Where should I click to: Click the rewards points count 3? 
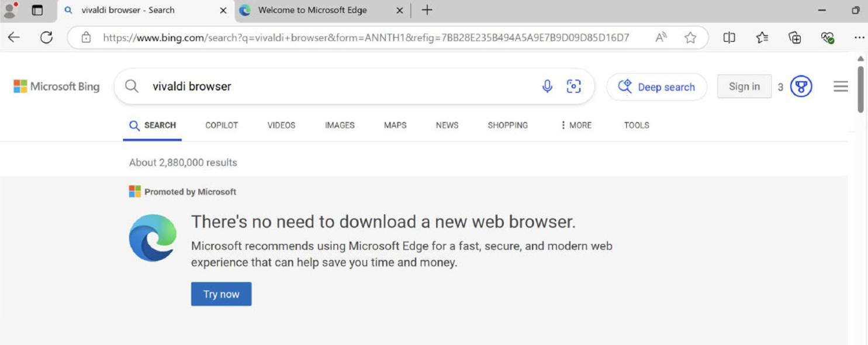tap(780, 87)
